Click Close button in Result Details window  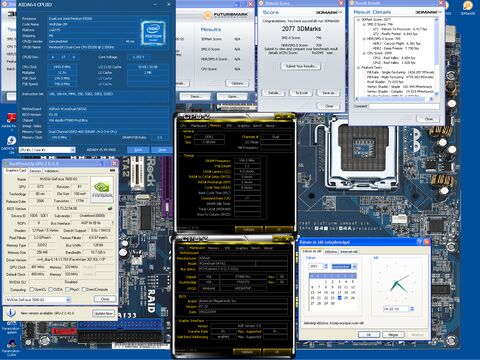429,119
